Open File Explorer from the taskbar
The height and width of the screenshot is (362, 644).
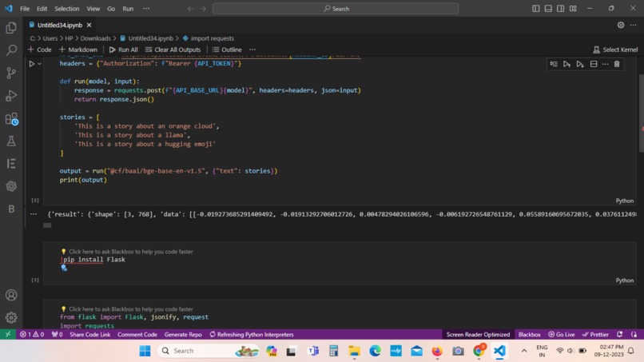(x=354, y=351)
